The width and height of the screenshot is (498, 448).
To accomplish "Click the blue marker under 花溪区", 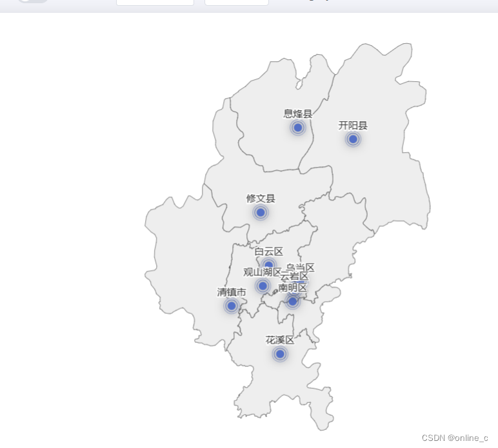I will (280, 354).
